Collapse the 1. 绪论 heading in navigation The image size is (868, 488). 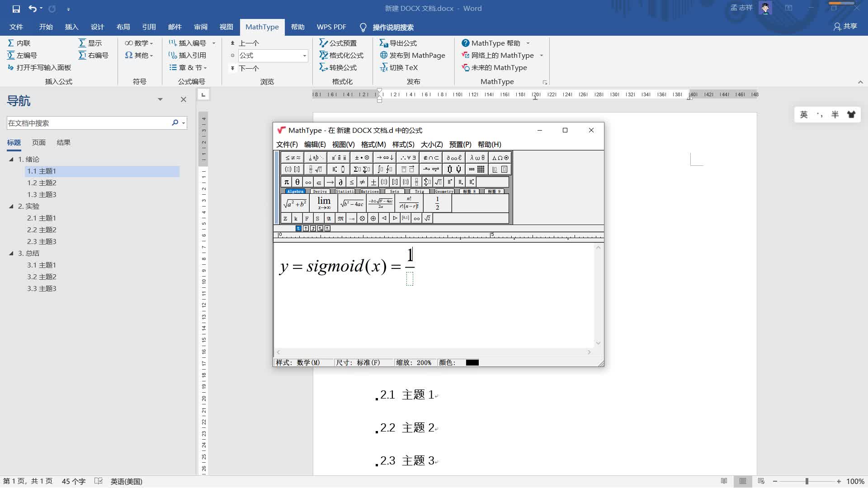pos(11,159)
